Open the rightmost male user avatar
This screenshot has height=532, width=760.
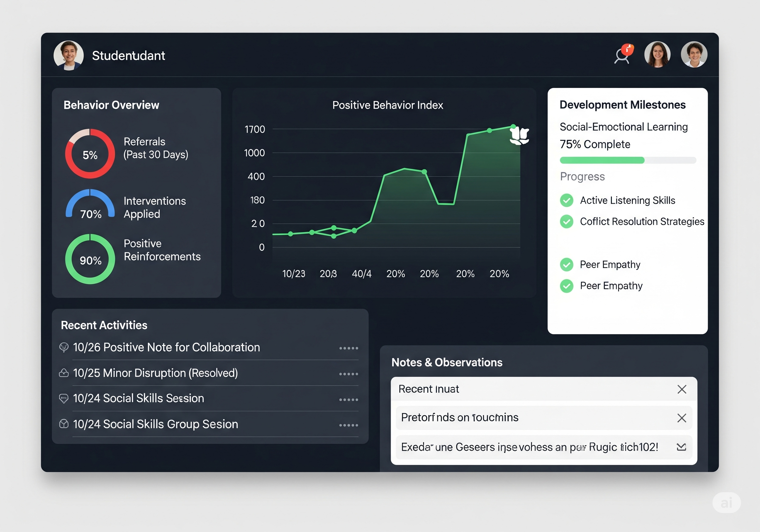694,55
